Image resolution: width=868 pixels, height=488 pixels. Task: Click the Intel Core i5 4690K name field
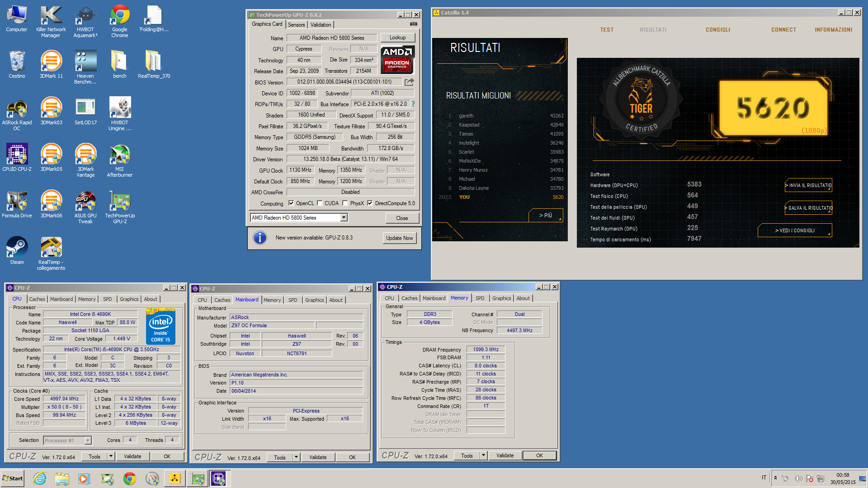pyautogui.click(x=90, y=314)
